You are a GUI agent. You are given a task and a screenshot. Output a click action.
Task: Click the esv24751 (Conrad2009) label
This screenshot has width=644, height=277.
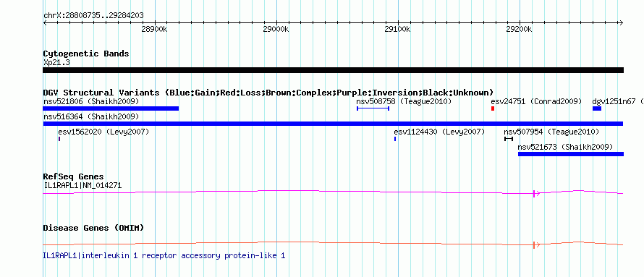(x=536, y=101)
